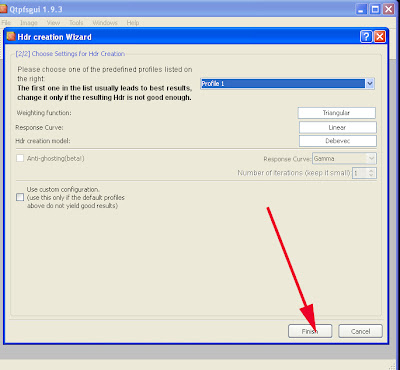This screenshot has width=400, height=370.
Task: Click the Hdr creation model label
Action: [x=43, y=141]
